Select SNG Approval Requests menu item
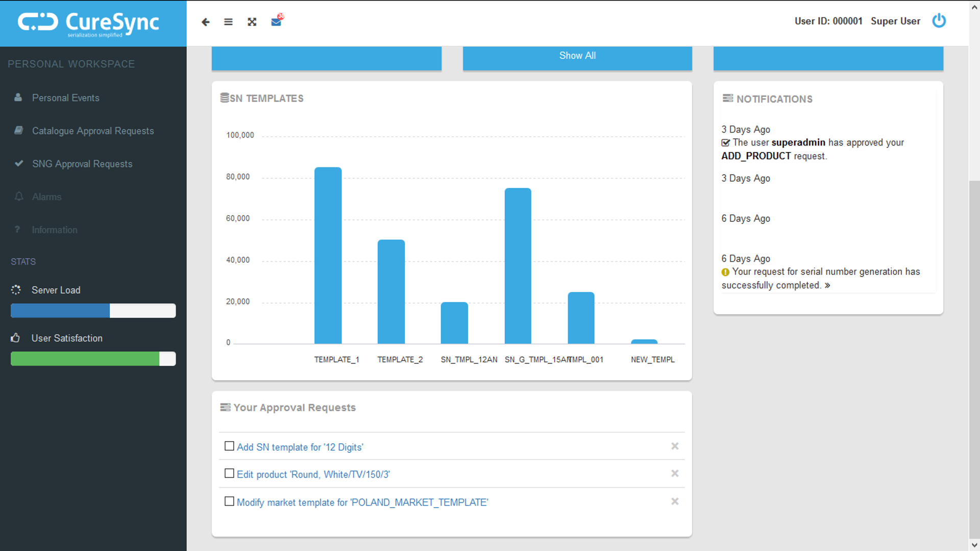980x551 pixels. (82, 164)
